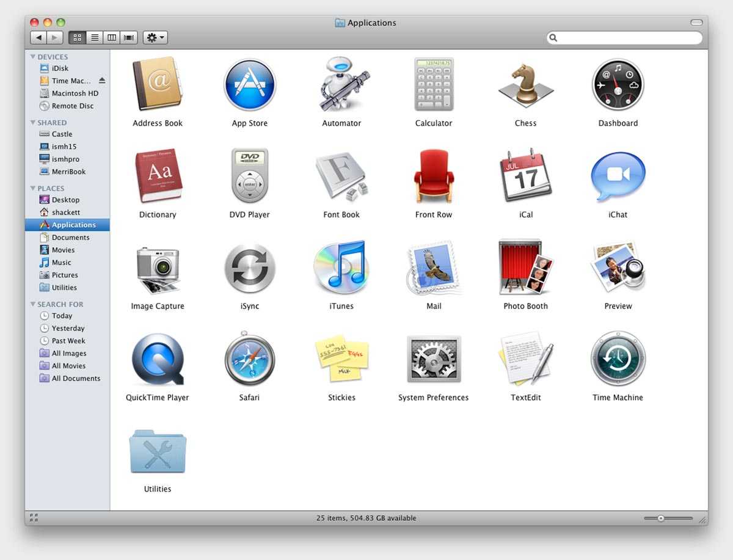This screenshot has width=733, height=560.
Task: Open the Photo Booth icon
Action: pos(525,268)
